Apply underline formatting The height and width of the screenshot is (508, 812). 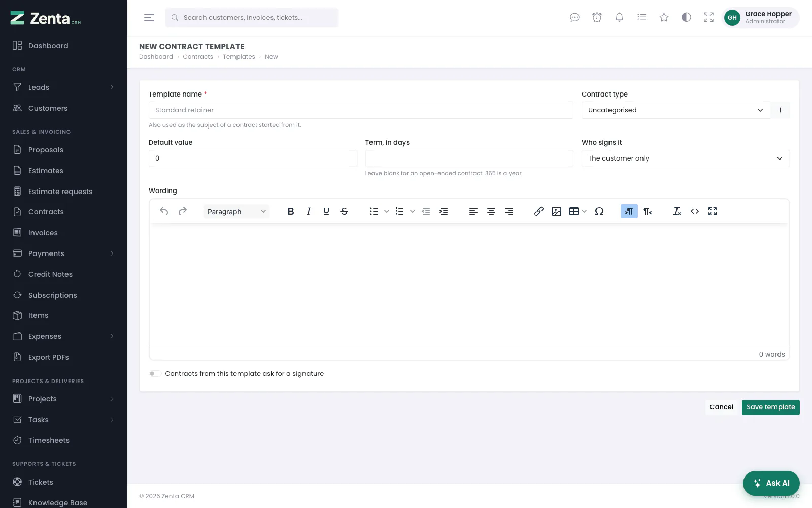(326, 211)
